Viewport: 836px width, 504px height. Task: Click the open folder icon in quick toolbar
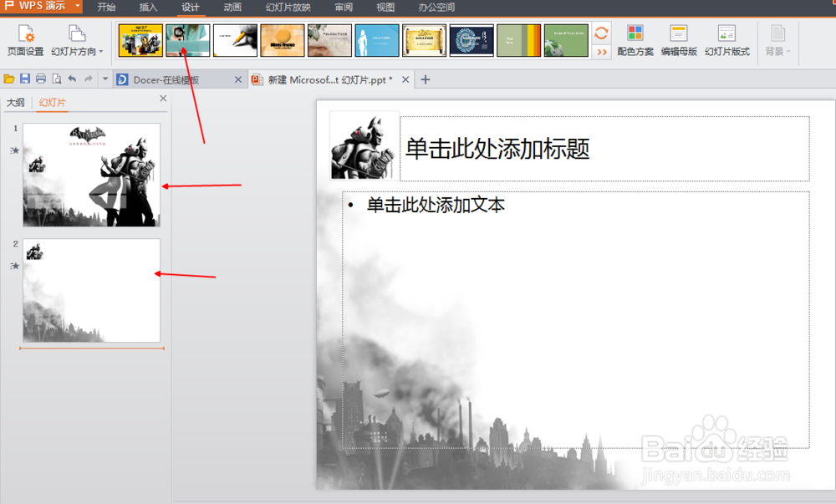tap(9, 79)
